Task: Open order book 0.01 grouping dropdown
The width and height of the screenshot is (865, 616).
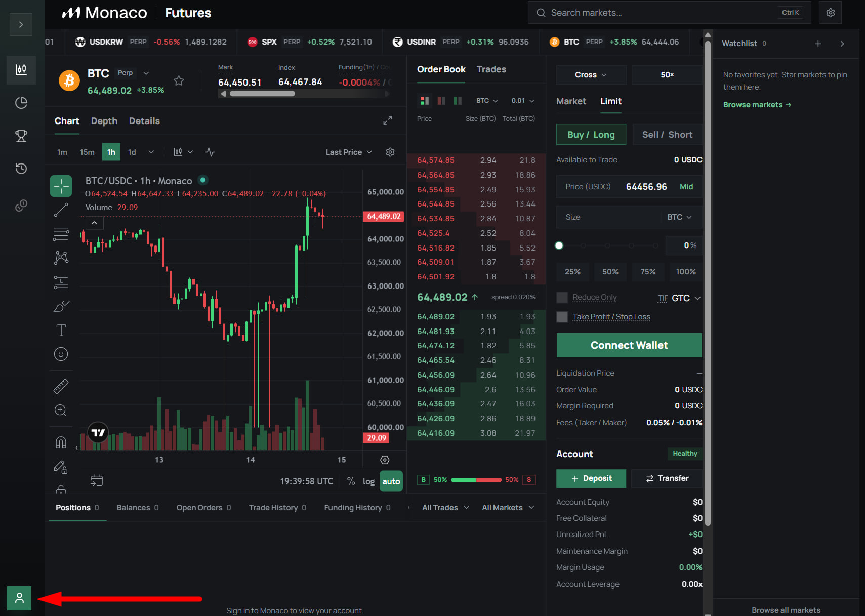Action: [x=523, y=101]
